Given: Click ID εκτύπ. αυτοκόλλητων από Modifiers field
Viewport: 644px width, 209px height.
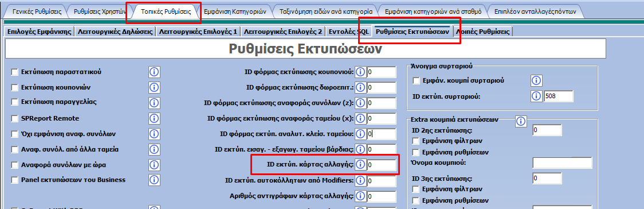Looking at the screenshot, I should click(x=382, y=181).
